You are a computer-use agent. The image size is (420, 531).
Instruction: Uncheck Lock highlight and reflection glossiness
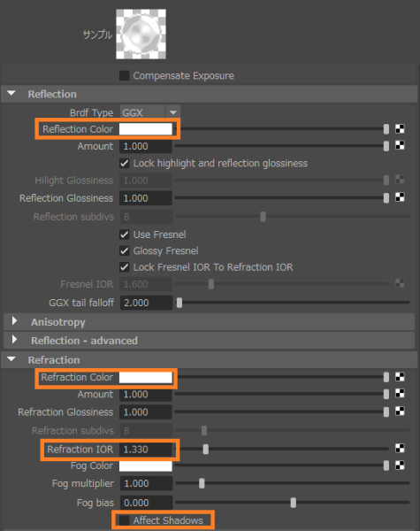124,164
